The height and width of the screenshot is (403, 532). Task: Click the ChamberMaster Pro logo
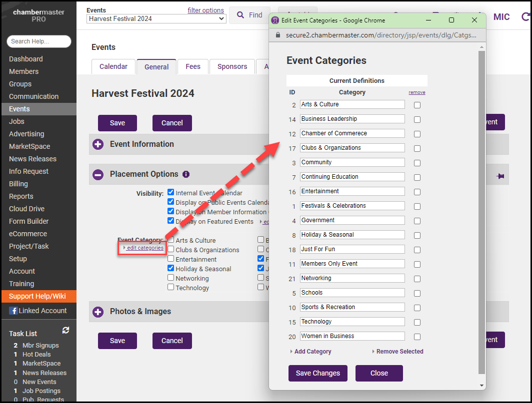(38, 15)
